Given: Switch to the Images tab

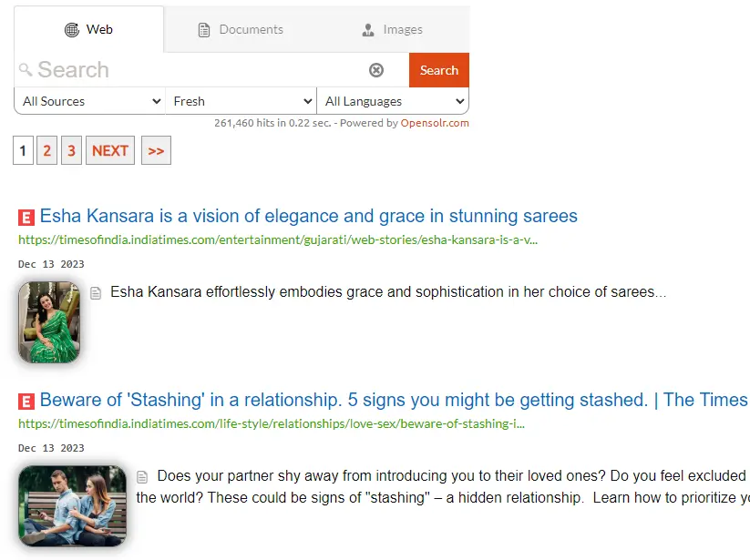Looking at the screenshot, I should pos(393,30).
